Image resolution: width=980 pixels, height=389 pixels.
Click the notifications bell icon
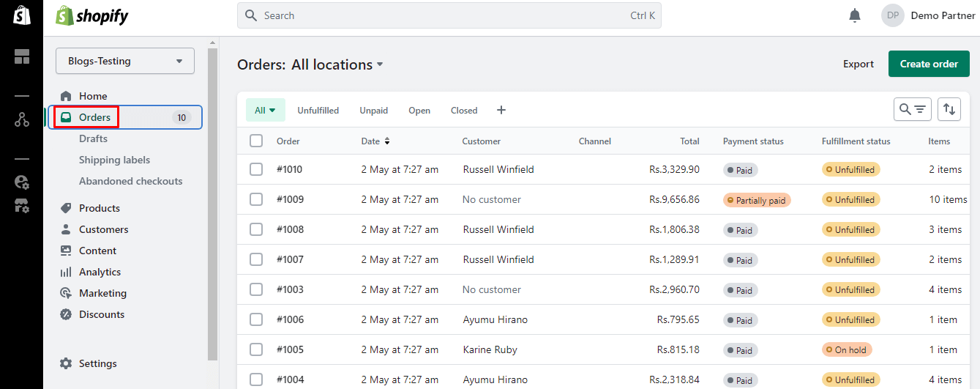(855, 15)
